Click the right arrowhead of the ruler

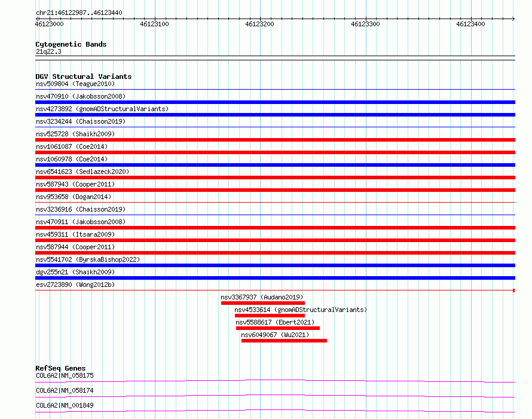coord(513,19)
